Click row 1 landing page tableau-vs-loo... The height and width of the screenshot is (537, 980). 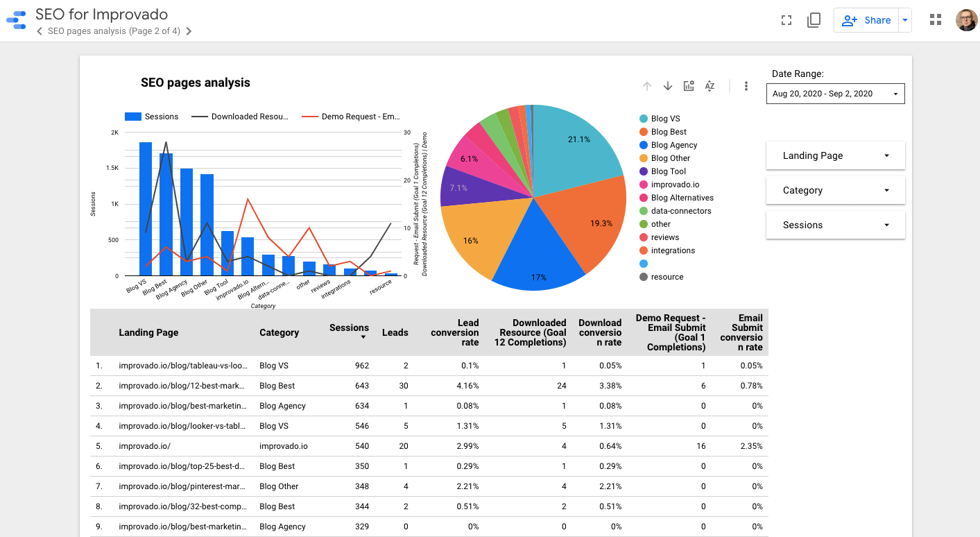tap(183, 366)
